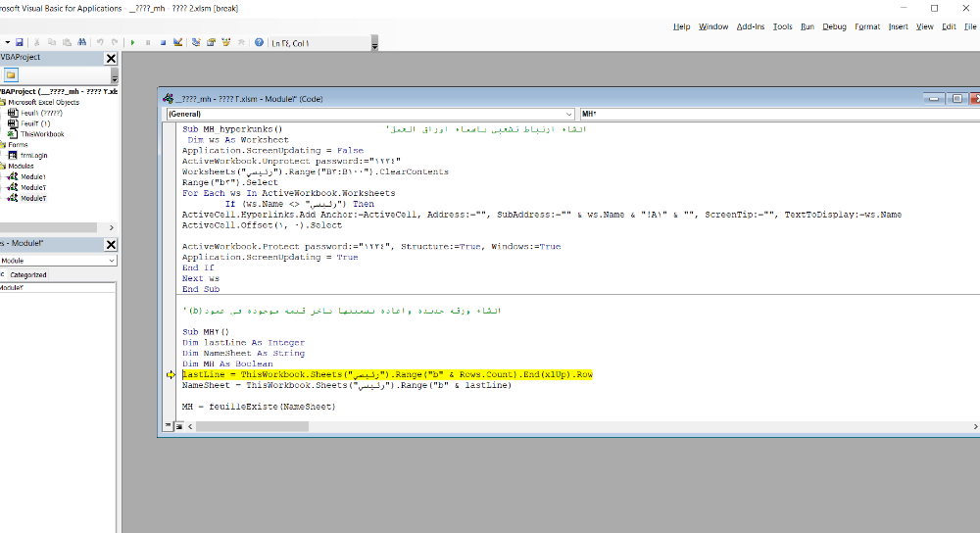The image size is (980, 533).
Task: Click the Project panel horizontal scrollbar thumb
Action: [x=48, y=227]
